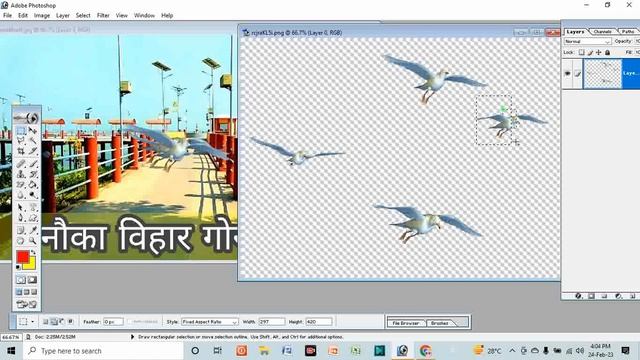This screenshot has height=360, width=640.
Task: Select the Slice tool
Action: point(33,151)
